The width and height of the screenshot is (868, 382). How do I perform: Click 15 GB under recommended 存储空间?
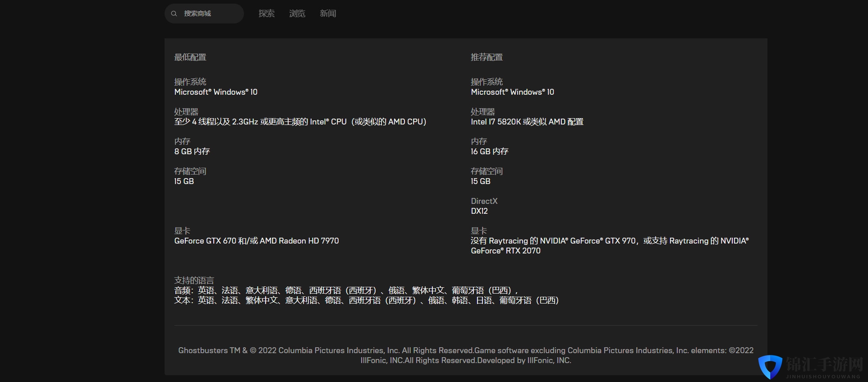click(481, 181)
